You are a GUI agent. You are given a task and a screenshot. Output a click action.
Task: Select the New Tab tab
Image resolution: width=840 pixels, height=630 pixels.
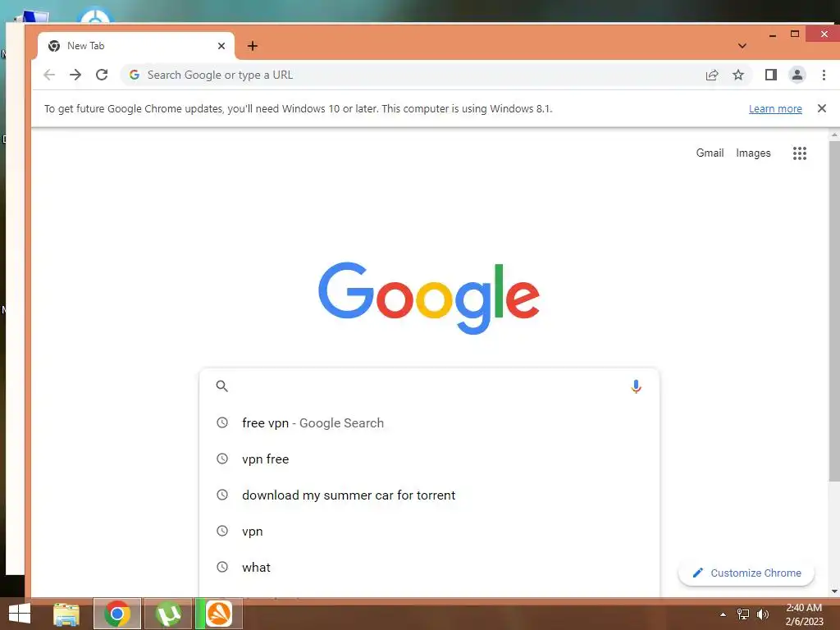click(135, 46)
